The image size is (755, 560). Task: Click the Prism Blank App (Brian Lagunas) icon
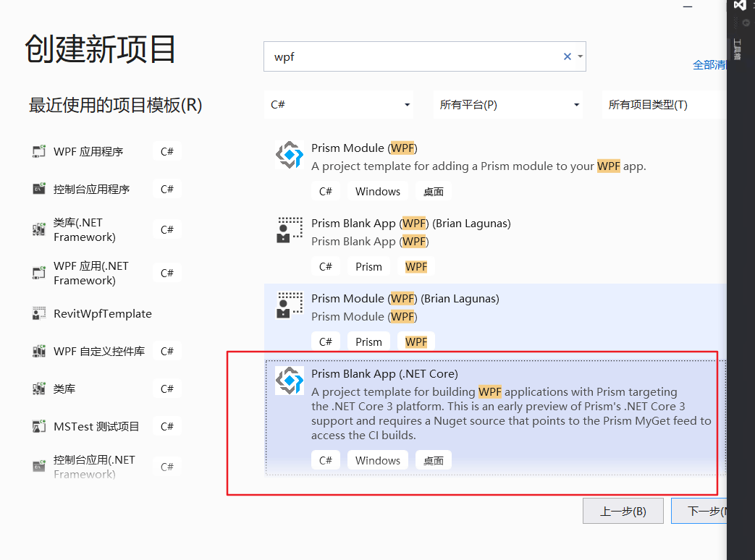pyautogui.click(x=290, y=230)
